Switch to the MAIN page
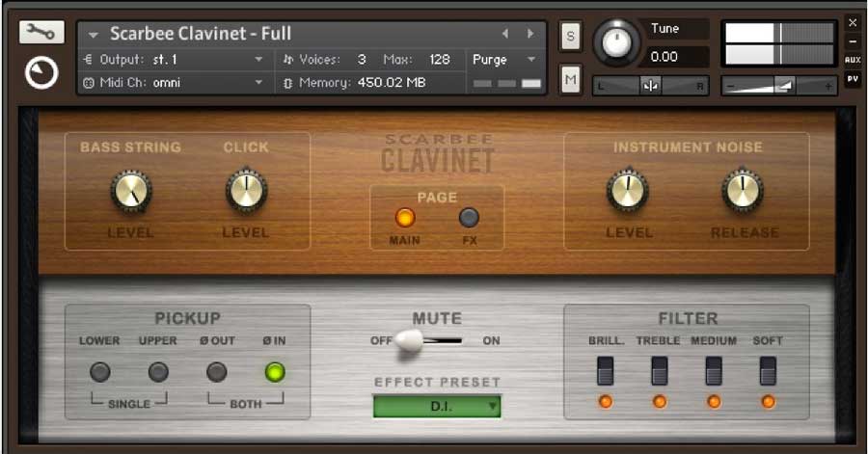 (405, 218)
